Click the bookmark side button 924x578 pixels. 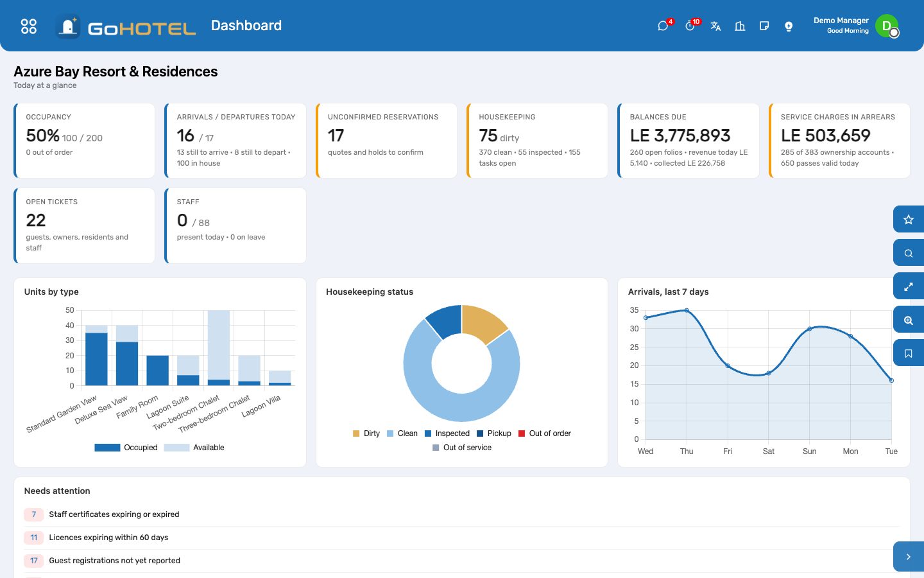(909, 353)
